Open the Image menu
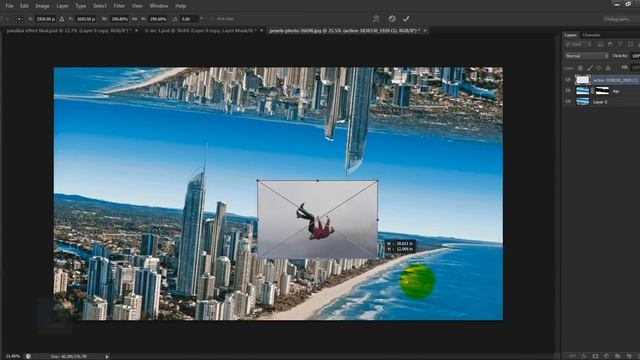The image size is (640, 360). click(x=42, y=6)
